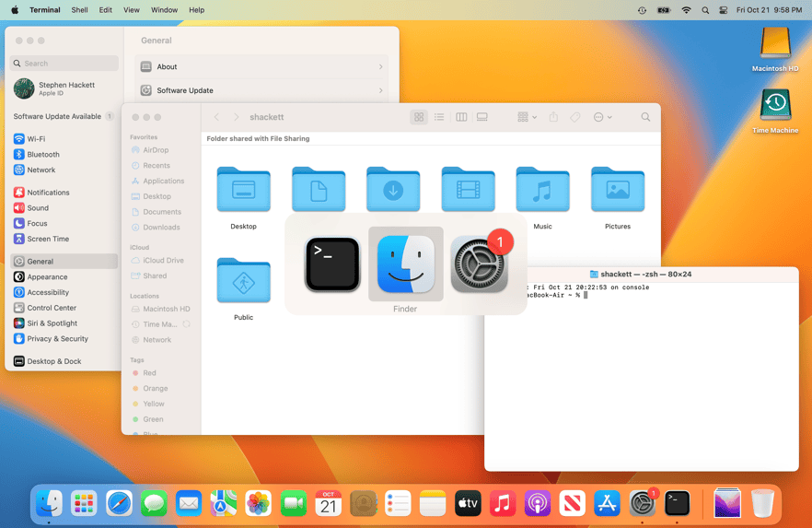Open the Shell menu
Viewport: 812px width, 528px height.
79,10
